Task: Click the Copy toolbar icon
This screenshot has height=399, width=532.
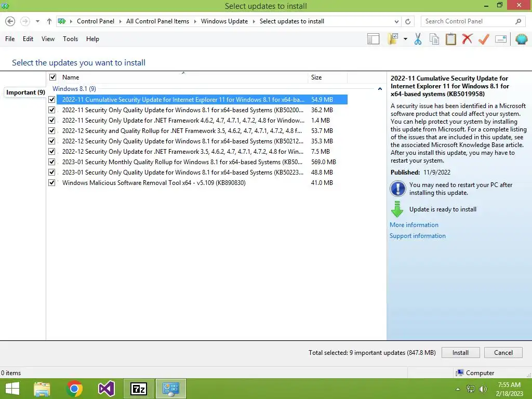Action: tap(434, 39)
